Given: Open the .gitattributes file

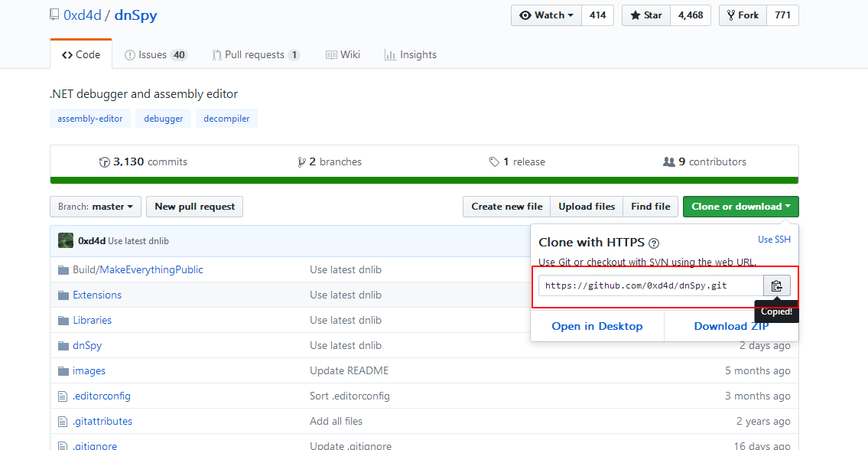Looking at the screenshot, I should (102, 421).
